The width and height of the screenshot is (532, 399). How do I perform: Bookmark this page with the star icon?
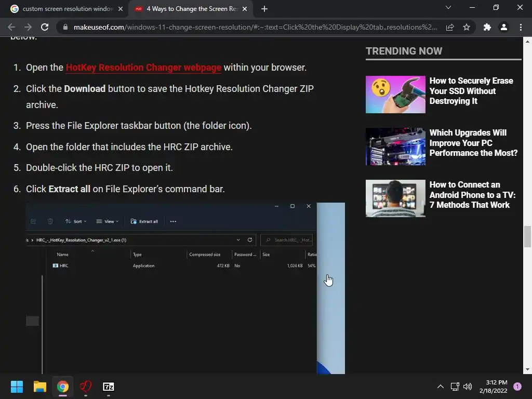tap(467, 27)
